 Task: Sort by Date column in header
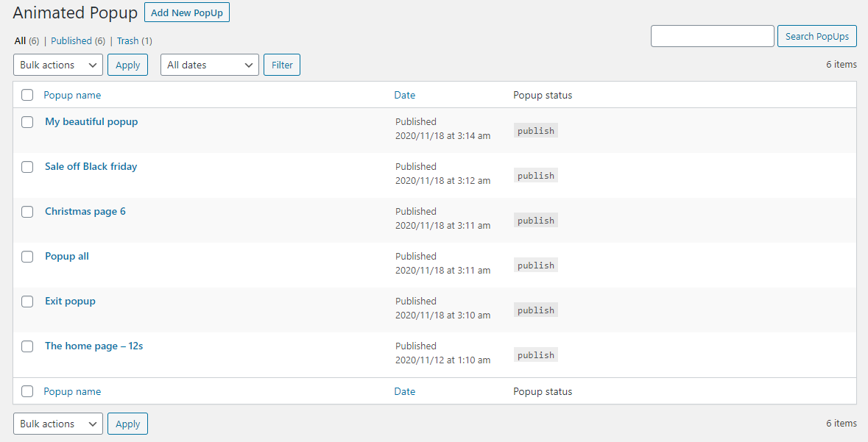(405, 95)
